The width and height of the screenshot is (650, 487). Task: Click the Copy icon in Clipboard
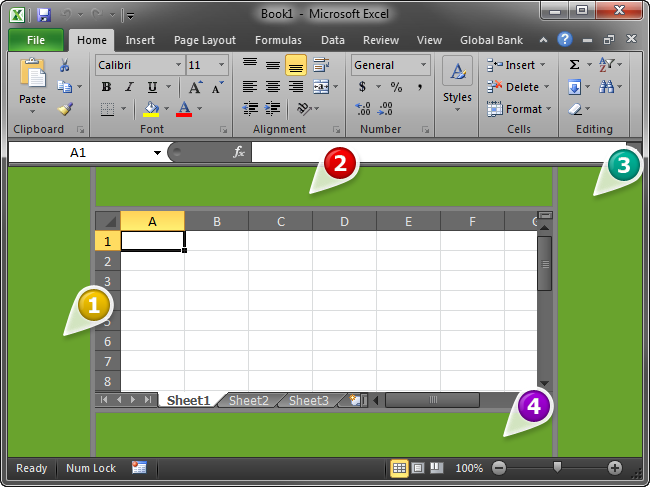click(x=64, y=87)
